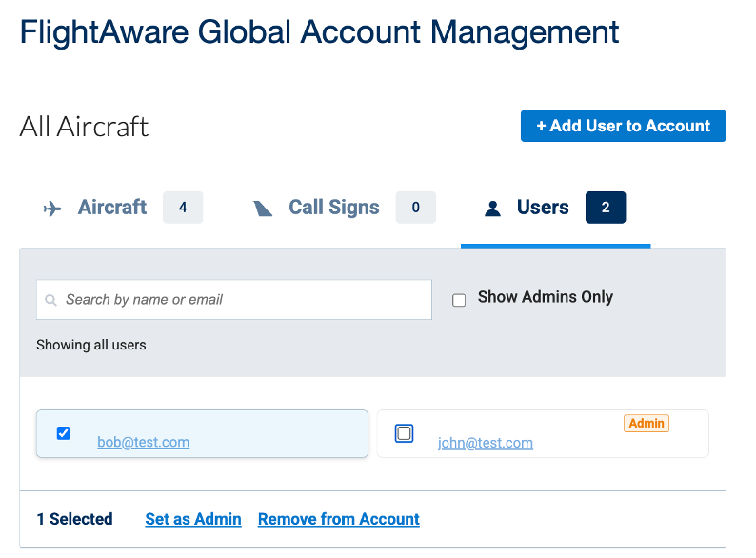The image size is (756, 558).
Task: Click the Aircraft count badge showing 4
Action: [x=183, y=208]
